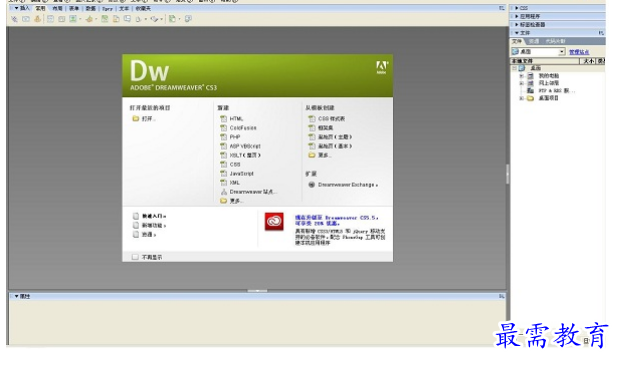Image resolution: width=617 pixels, height=367 pixels.
Task: Click the Named Anchor insert icon
Action: [37, 19]
